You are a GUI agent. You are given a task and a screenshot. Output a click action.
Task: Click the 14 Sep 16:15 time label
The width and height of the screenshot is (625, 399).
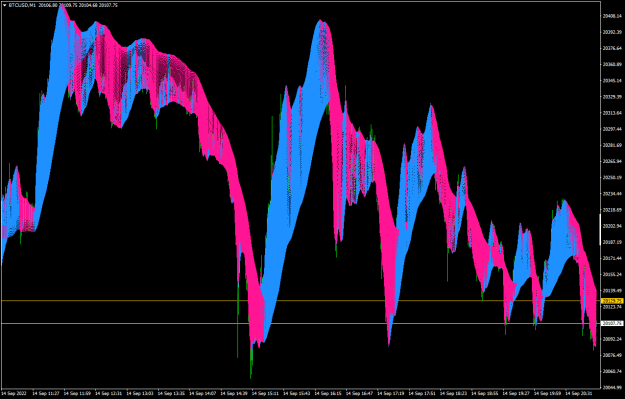(x=328, y=393)
